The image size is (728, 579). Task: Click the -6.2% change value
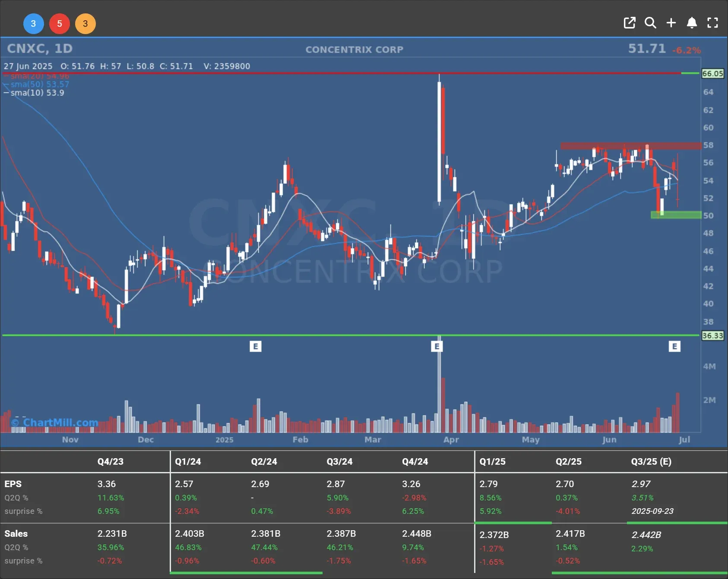[x=687, y=50]
